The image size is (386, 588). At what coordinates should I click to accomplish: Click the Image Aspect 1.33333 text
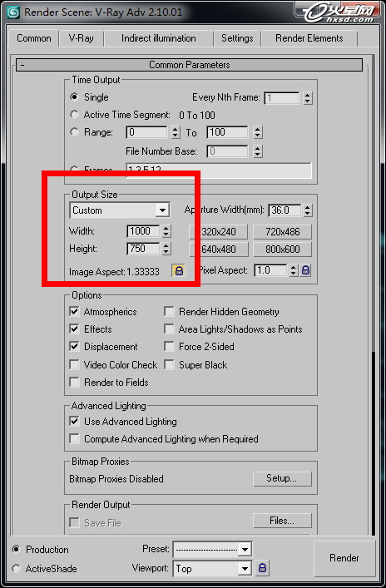(x=114, y=272)
